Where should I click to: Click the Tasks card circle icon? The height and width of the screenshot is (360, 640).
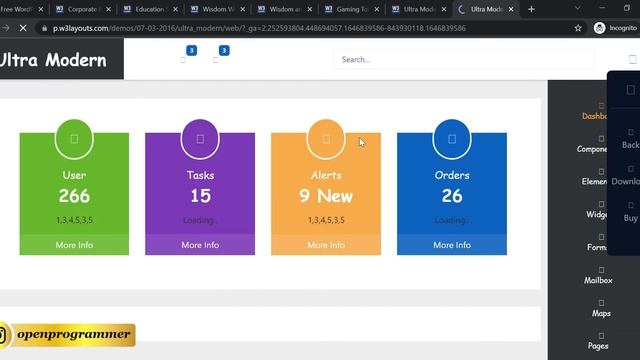[200, 139]
